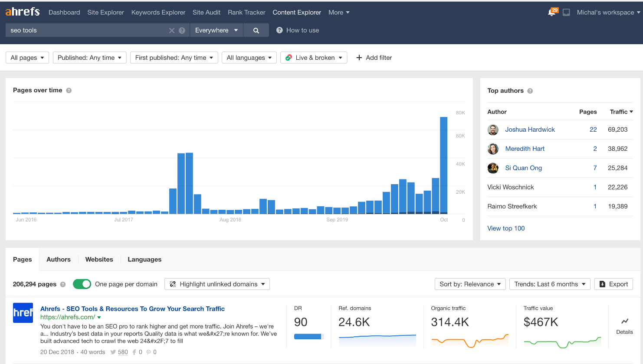Open Meredith Hart author link
Image resolution: width=643 pixels, height=364 pixels.
(525, 149)
